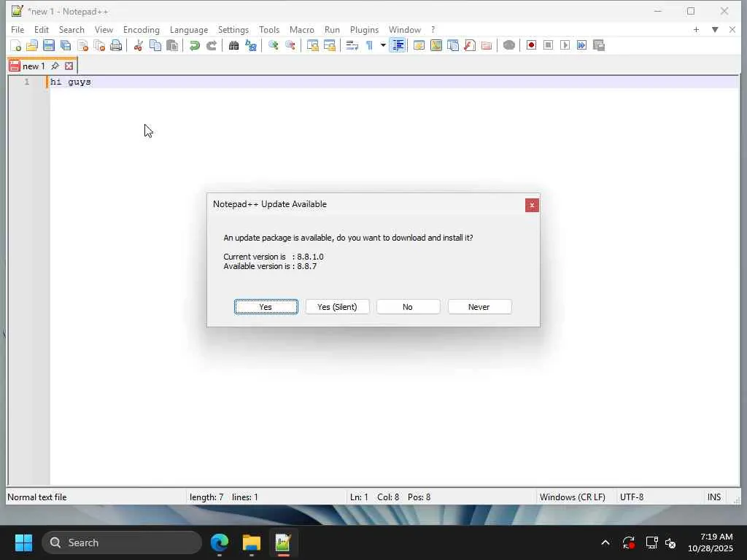Click the Run Macro Multiple Times icon
Viewport: 747px width, 560px height.
[x=581, y=45]
